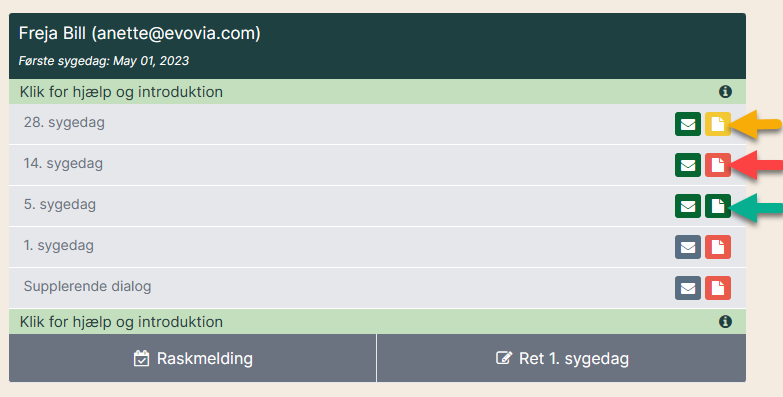Viewport: 783px width, 397px height.
Task: Open the gray mail icon for 1. sygedag
Action: tap(688, 247)
